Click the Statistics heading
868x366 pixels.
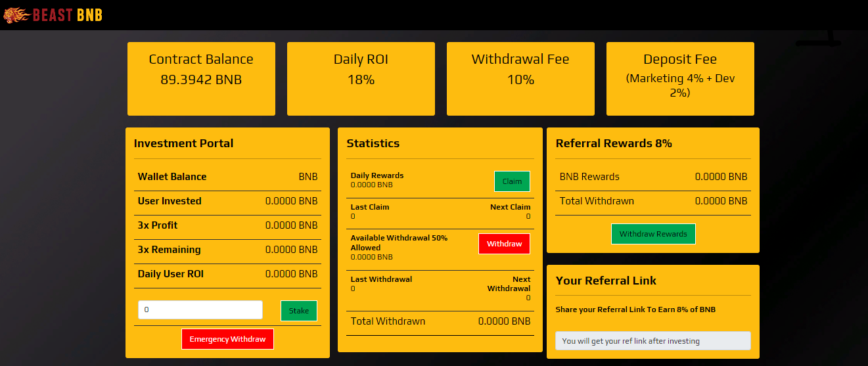pos(373,143)
